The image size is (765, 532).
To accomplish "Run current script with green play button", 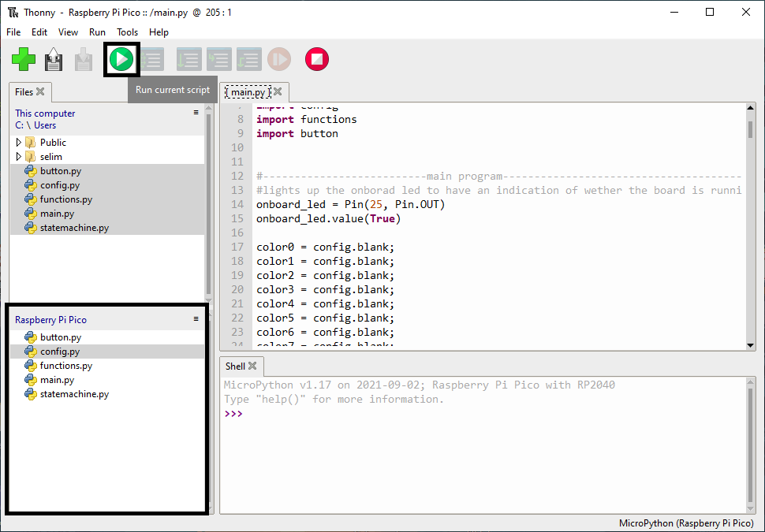I will coord(121,59).
